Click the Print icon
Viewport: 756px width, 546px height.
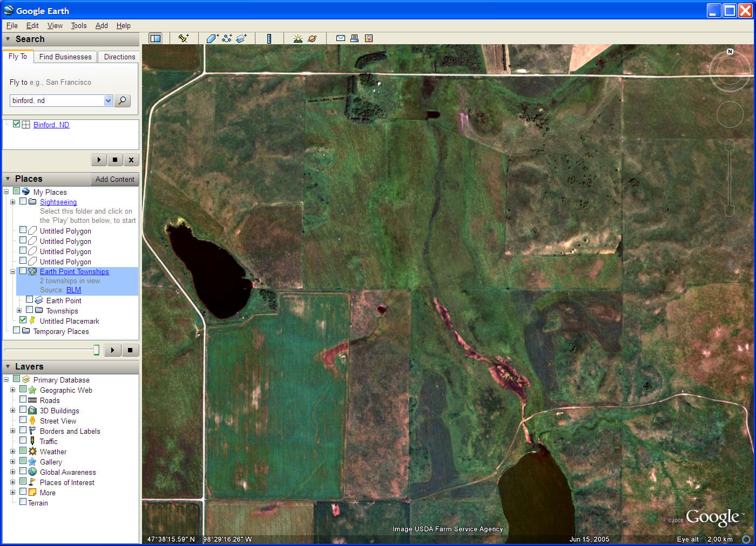coord(354,38)
